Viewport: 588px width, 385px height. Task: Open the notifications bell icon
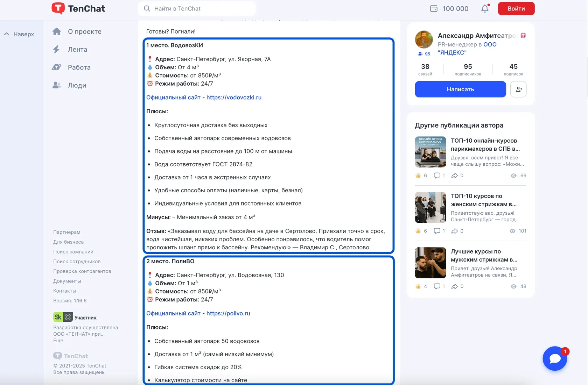click(485, 8)
